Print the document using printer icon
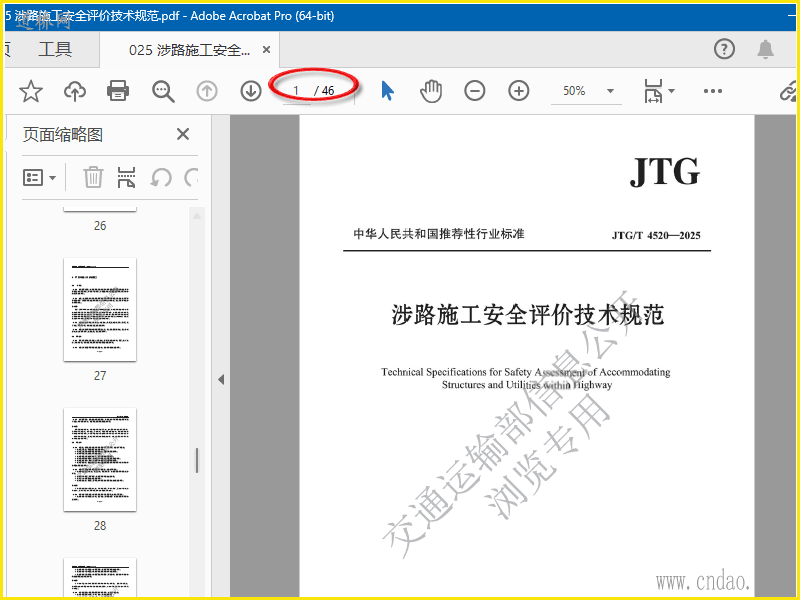The image size is (800, 600). (118, 91)
